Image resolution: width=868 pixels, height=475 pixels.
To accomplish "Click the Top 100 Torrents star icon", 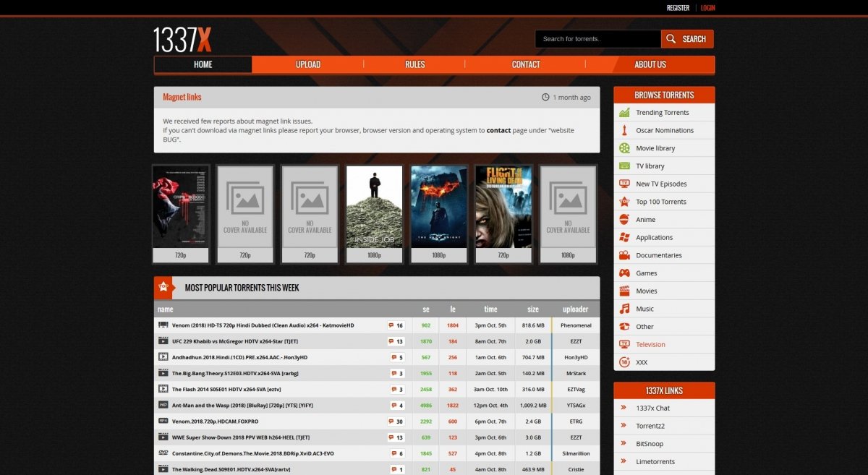I will [624, 202].
